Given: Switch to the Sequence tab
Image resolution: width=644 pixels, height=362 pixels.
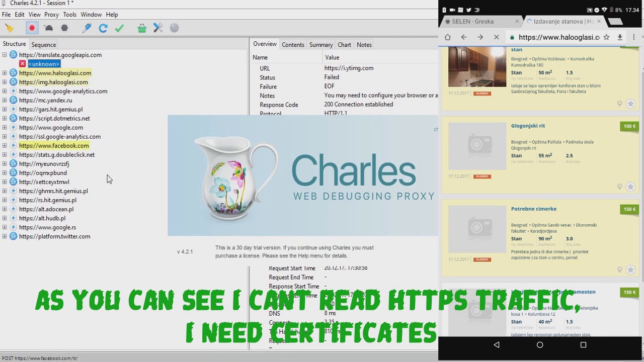Looking at the screenshot, I should [x=44, y=45].
